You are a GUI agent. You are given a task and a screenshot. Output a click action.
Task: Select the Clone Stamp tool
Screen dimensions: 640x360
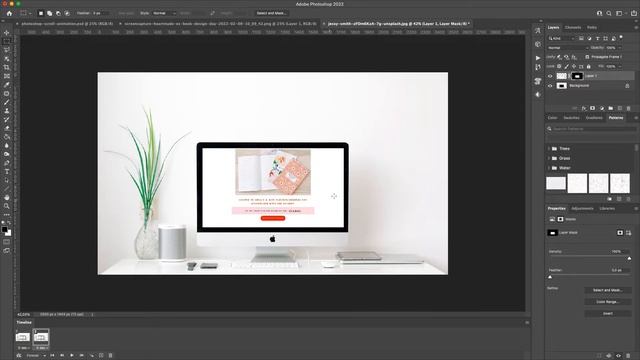7,111
